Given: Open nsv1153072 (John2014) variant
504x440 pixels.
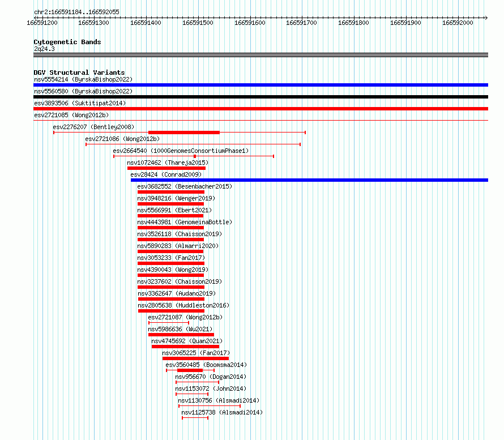Looking at the screenshot, I should point(211,388).
